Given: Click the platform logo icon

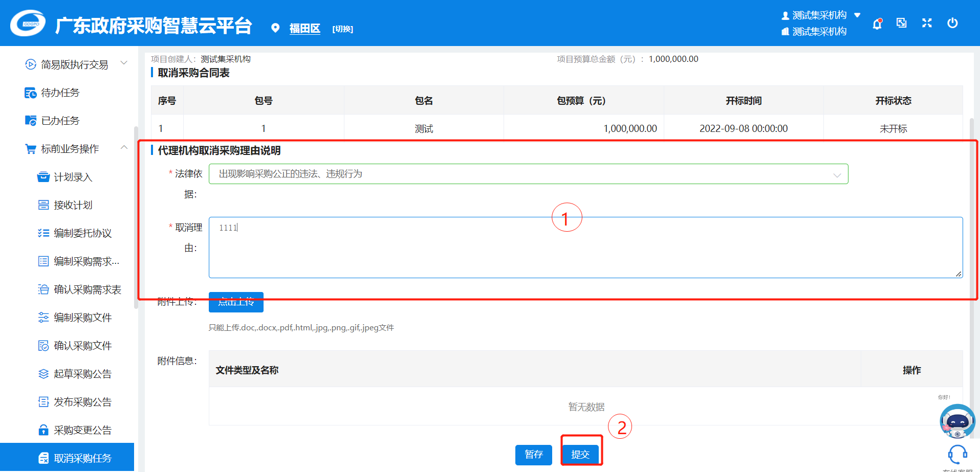Looking at the screenshot, I should 28,24.
